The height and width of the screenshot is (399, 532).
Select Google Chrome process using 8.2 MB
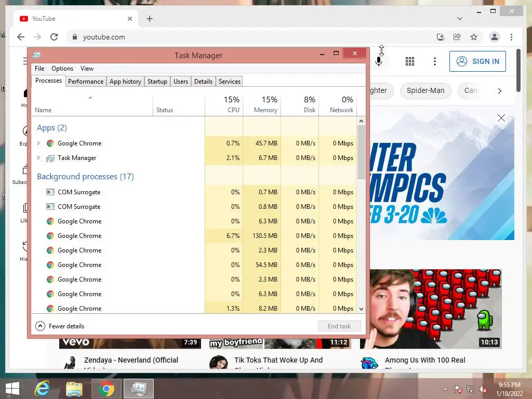tap(194, 308)
